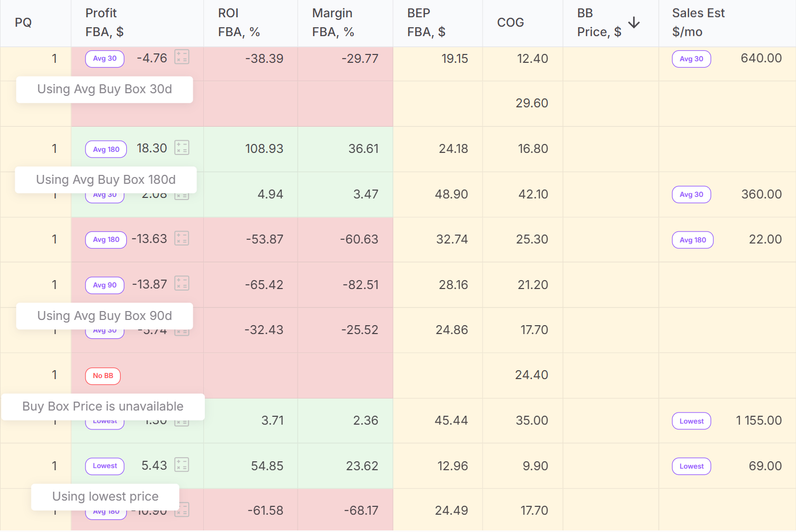Toggle the Avg 30 price source on first profit row
Image resolution: width=796 pixels, height=532 pixels.
(x=104, y=59)
